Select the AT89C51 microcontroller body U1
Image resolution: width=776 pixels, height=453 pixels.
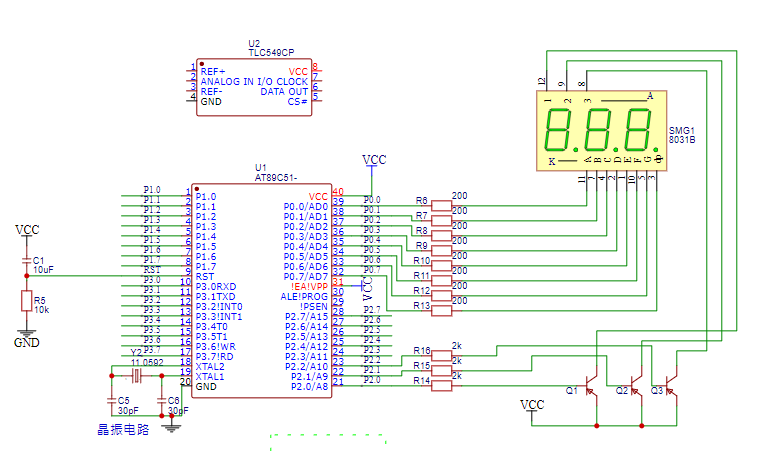click(x=261, y=290)
